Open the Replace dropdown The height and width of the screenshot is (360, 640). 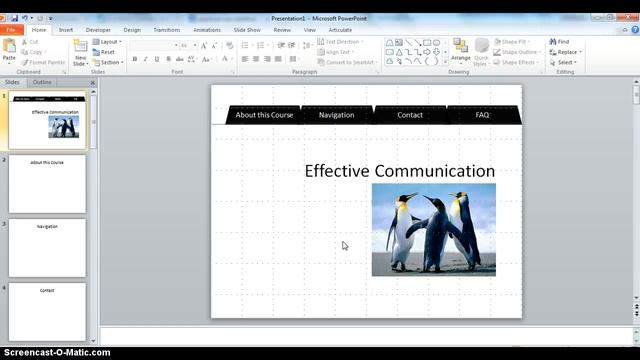(x=566, y=52)
